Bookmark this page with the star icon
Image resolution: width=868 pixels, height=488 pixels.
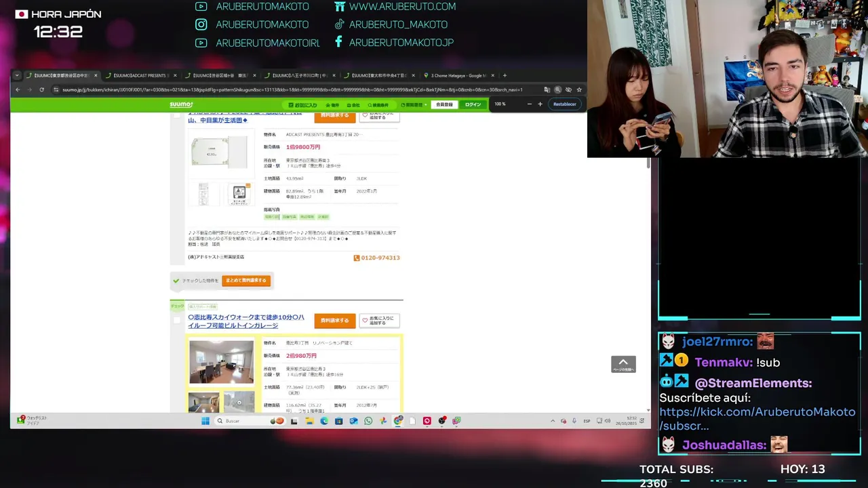(579, 89)
